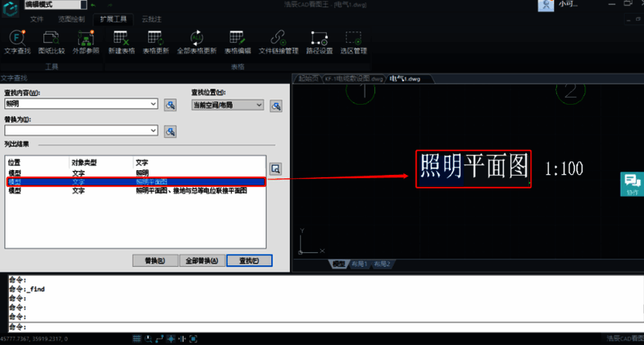Select result 照明平面图、接地与总等电位联接平面图
This screenshot has height=345, width=644.
pos(135,191)
